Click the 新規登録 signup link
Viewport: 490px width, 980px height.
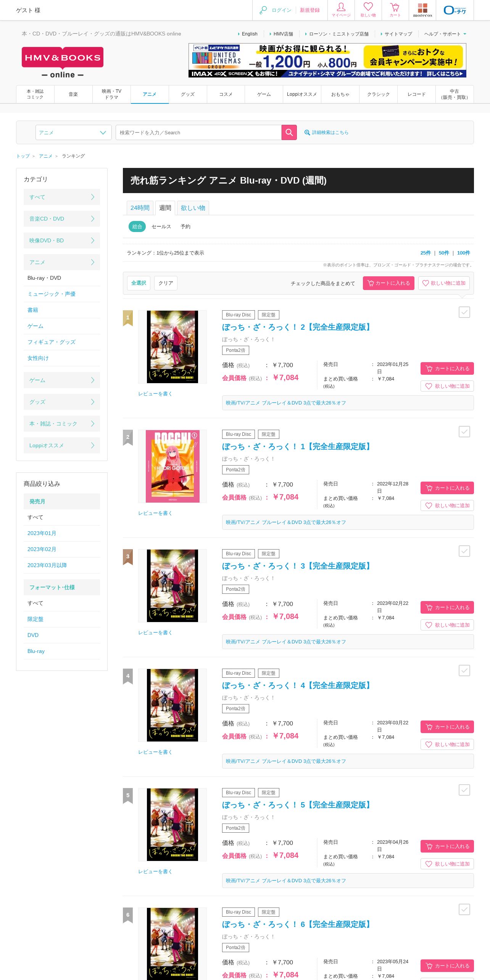(x=310, y=10)
